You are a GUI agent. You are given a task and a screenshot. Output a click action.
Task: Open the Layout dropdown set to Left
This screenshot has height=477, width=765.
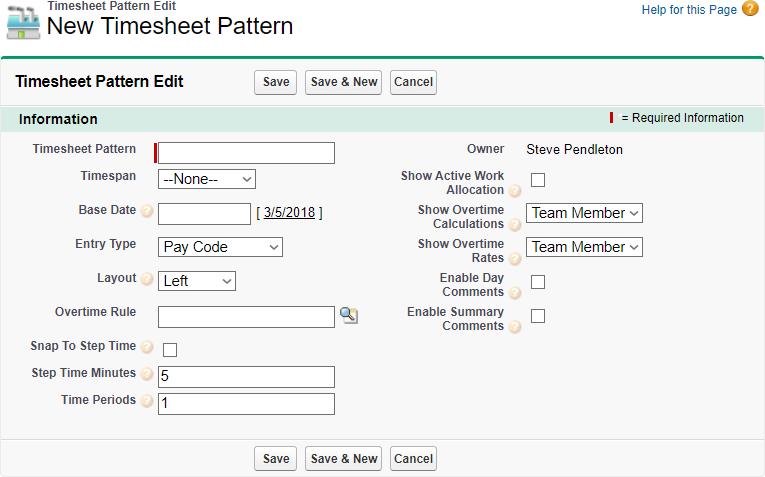click(197, 281)
